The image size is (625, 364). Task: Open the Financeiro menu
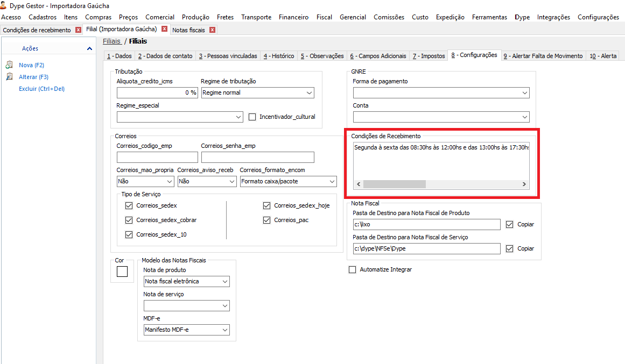pyautogui.click(x=294, y=17)
